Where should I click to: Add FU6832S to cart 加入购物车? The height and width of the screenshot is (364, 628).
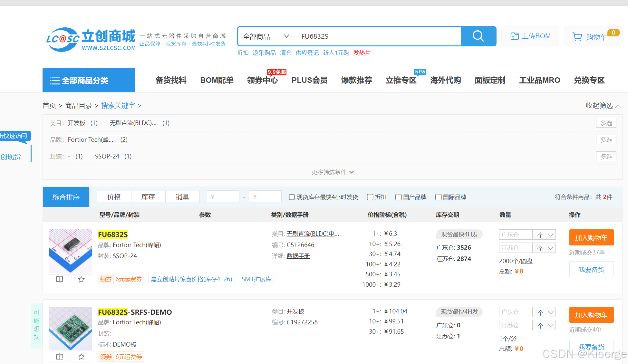point(591,238)
